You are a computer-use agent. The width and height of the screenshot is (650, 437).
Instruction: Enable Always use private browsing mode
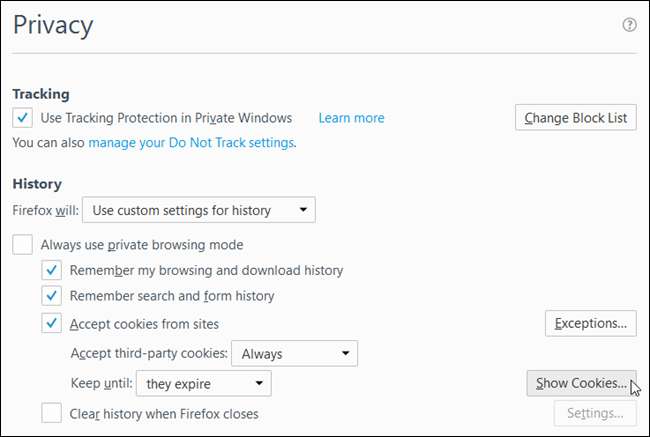pyautogui.click(x=23, y=244)
